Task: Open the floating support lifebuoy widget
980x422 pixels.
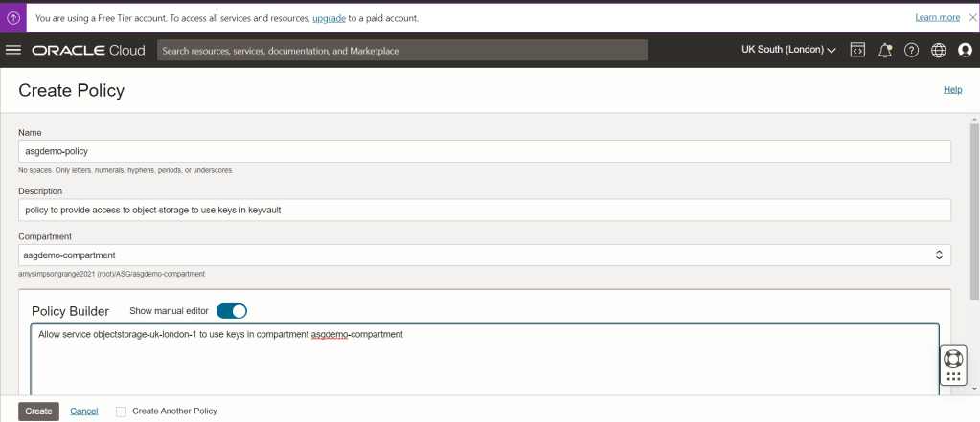Action: pyautogui.click(x=952, y=361)
